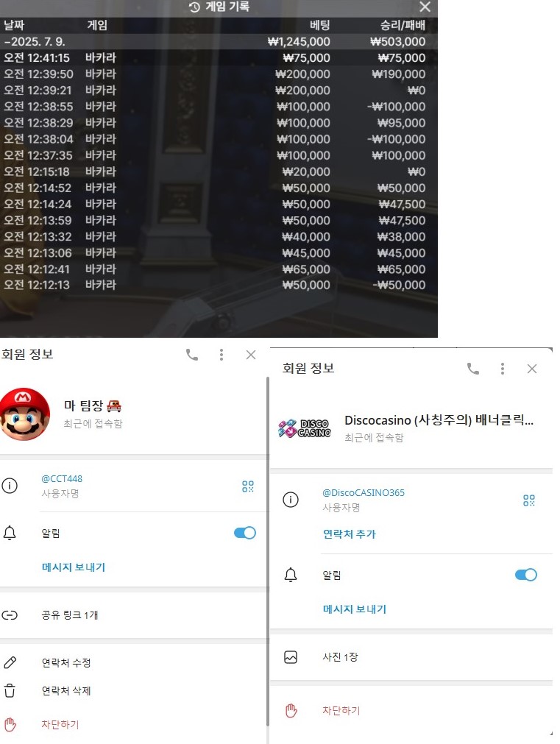Open 공유 링크 1개 entry
Screen dimensions: 560x744
pos(133,615)
